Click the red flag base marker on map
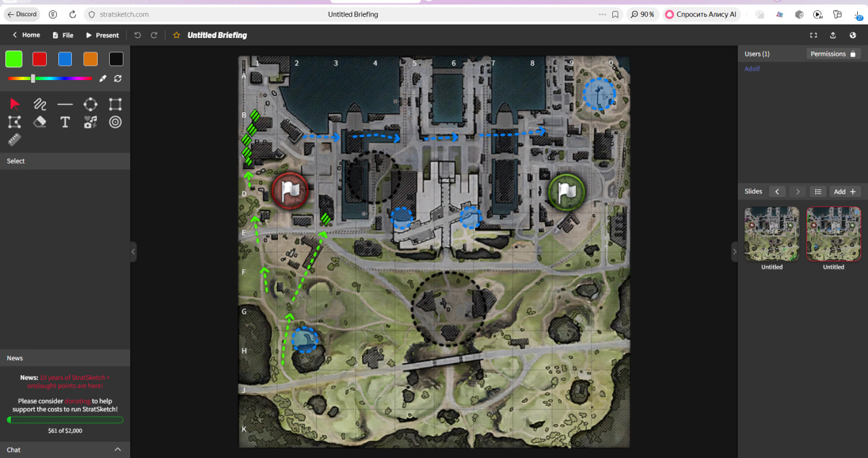 point(290,191)
